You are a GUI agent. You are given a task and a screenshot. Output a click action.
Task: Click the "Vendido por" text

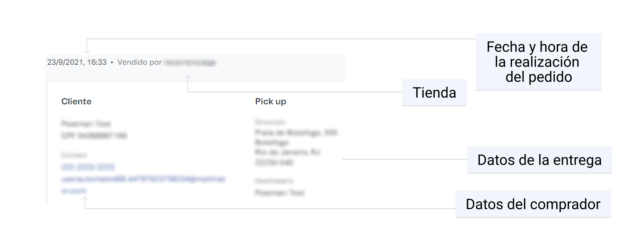(x=140, y=62)
